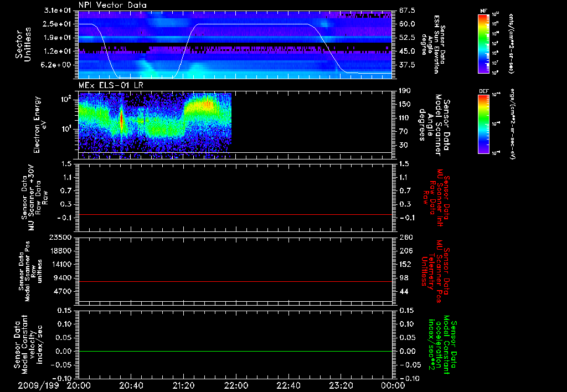The image size is (567, 392).
Task: Click the "21:20" time tick label
Action: coord(183,385)
